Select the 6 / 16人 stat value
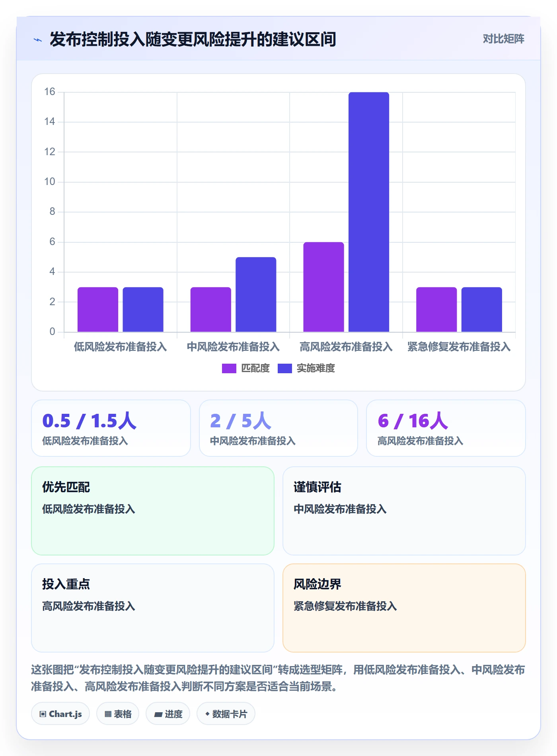 tap(413, 421)
